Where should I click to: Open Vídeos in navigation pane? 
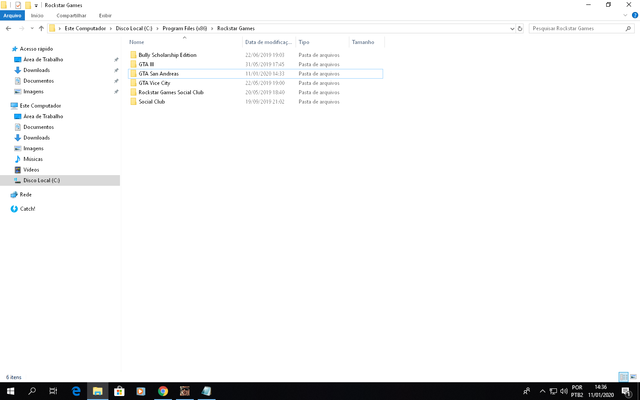(x=31, y=169)
